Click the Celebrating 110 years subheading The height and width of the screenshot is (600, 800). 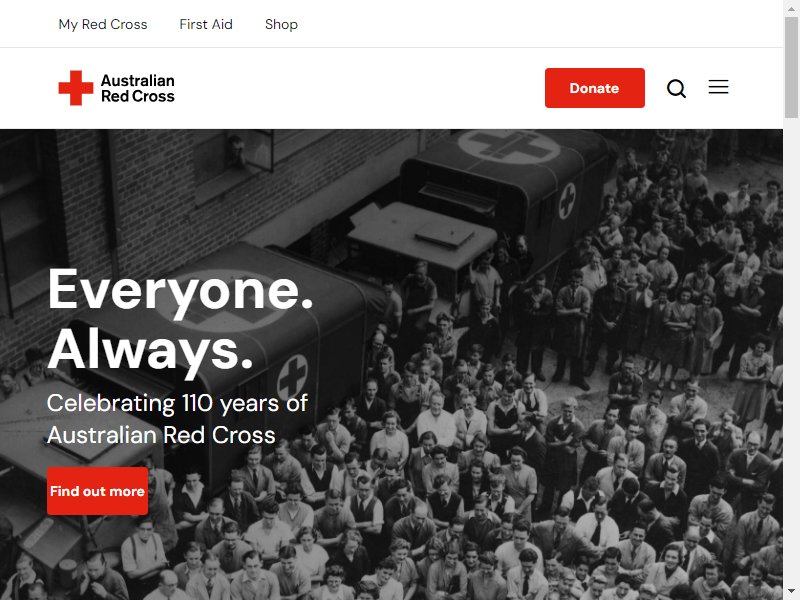point(177,419)
